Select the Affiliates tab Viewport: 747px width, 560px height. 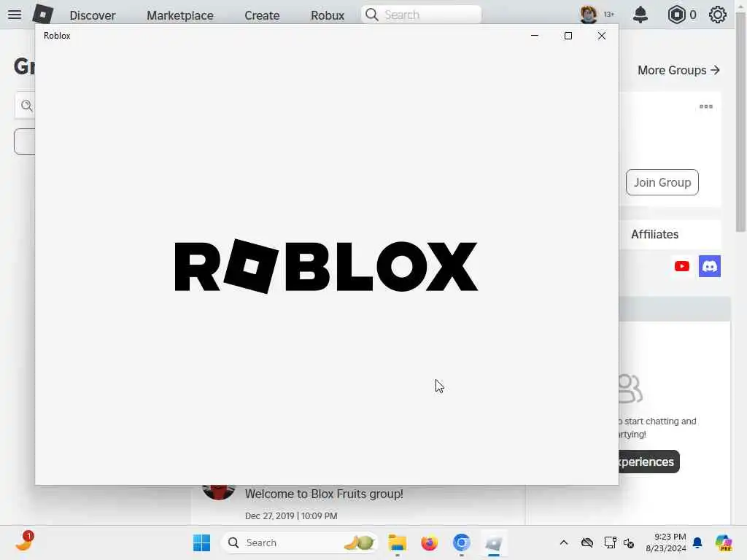(x=654, y=234)
